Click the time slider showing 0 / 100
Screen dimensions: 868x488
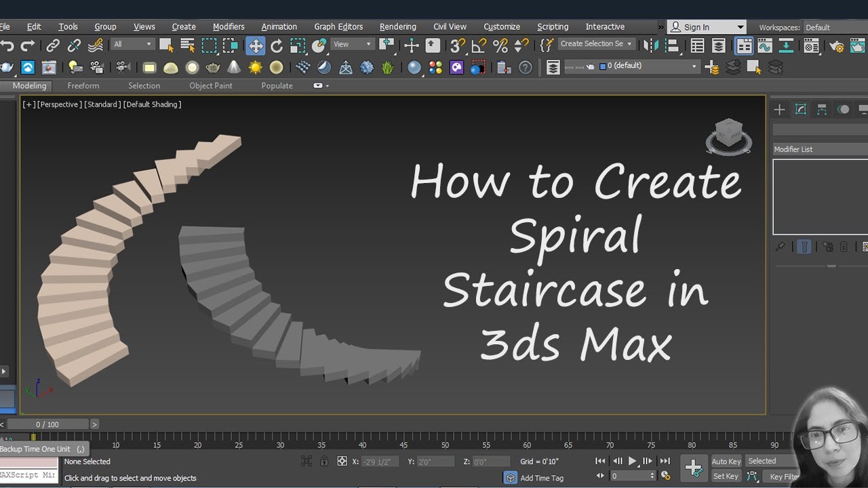[x=47, y=424]
